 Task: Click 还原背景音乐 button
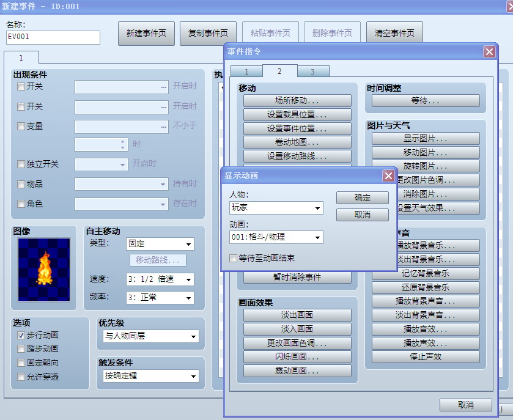[426, 287]
